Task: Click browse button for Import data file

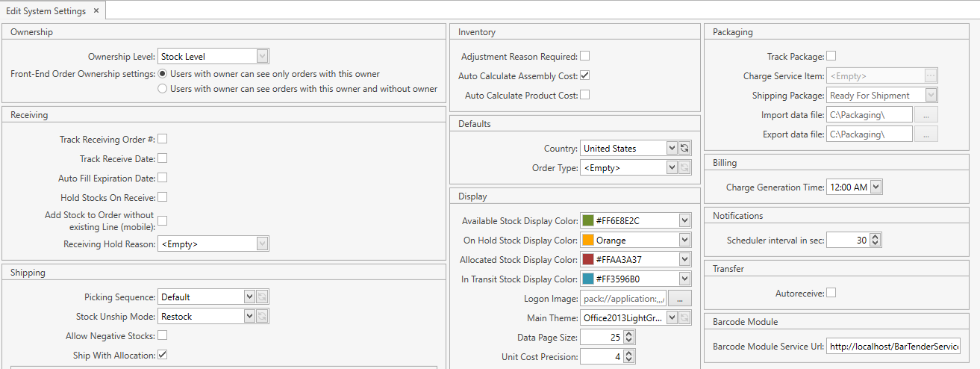Action: click(x=926, y=114)
